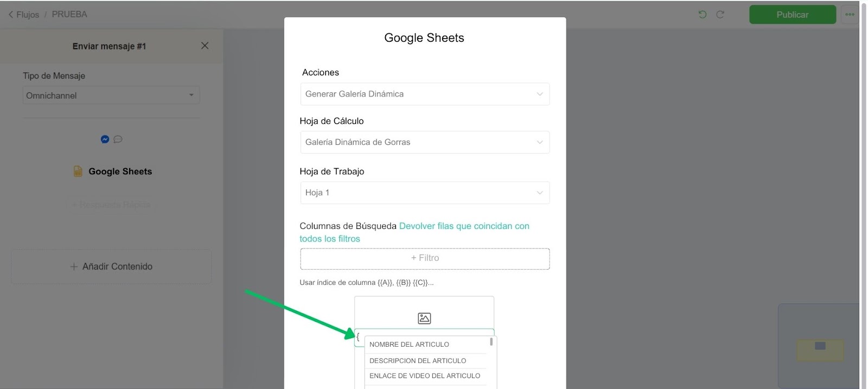The width and height of the screenshot is (868, 389).
Task: Select the Messenger channel icon
Action: (105, 139)
